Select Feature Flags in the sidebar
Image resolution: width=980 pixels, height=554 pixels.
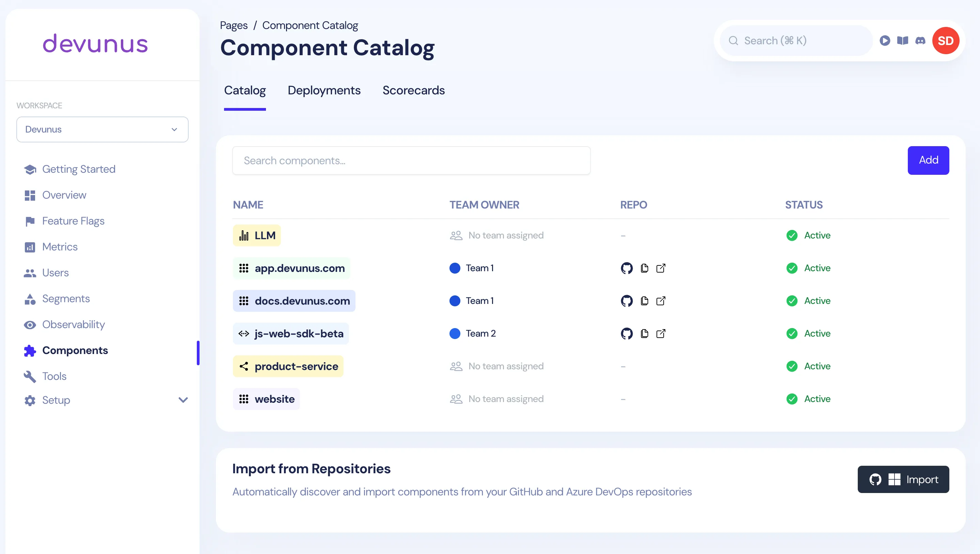point(73,221)
